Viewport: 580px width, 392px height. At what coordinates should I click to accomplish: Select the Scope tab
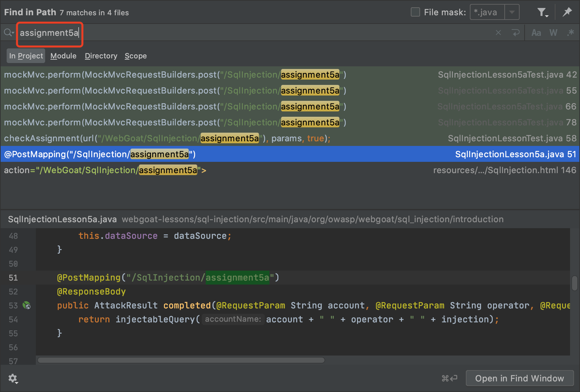135,56
